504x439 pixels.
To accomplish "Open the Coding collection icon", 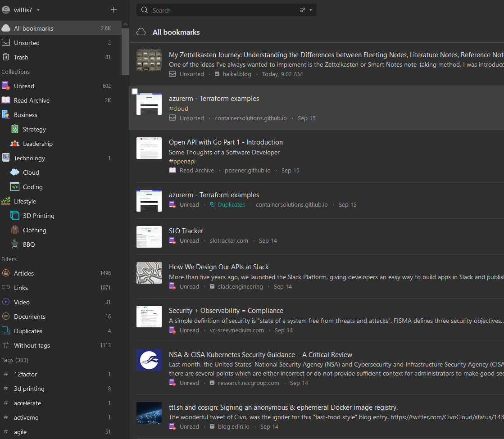I will (x=15, y=187).
